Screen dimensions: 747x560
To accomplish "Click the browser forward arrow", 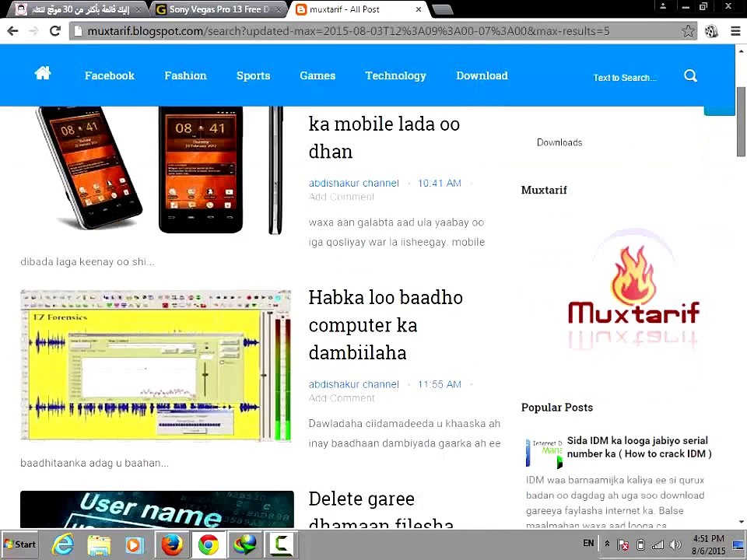I will [33, 31].
